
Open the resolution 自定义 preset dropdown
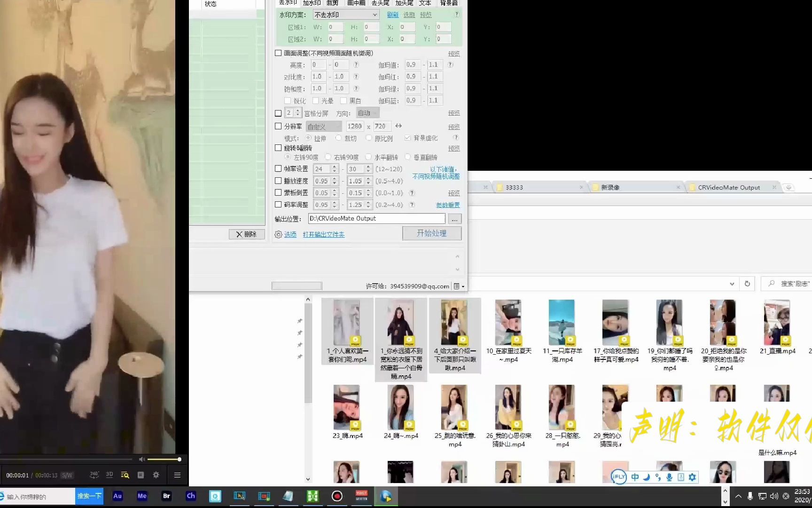324,127
